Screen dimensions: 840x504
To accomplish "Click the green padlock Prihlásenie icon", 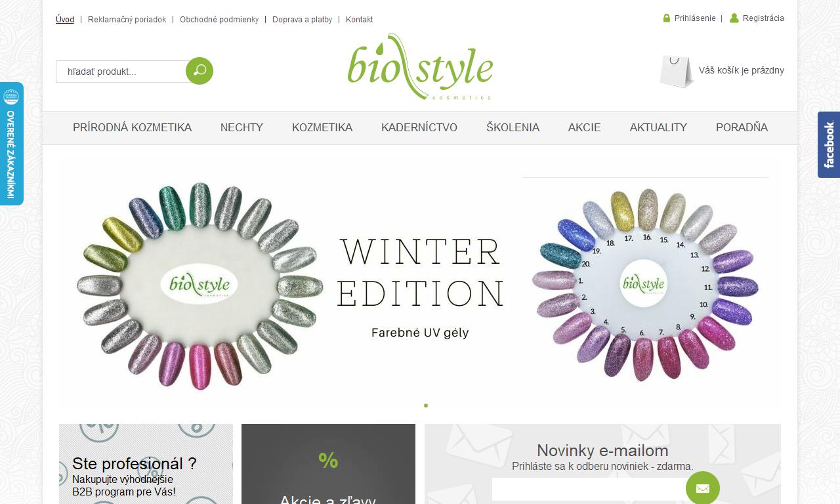I will point(667,18).
